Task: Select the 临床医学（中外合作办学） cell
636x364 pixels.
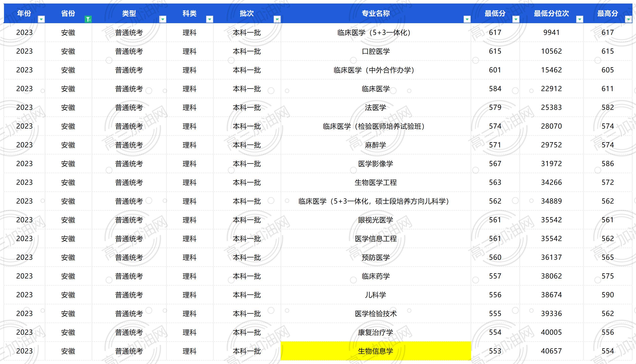Action: tap(376, 70)
